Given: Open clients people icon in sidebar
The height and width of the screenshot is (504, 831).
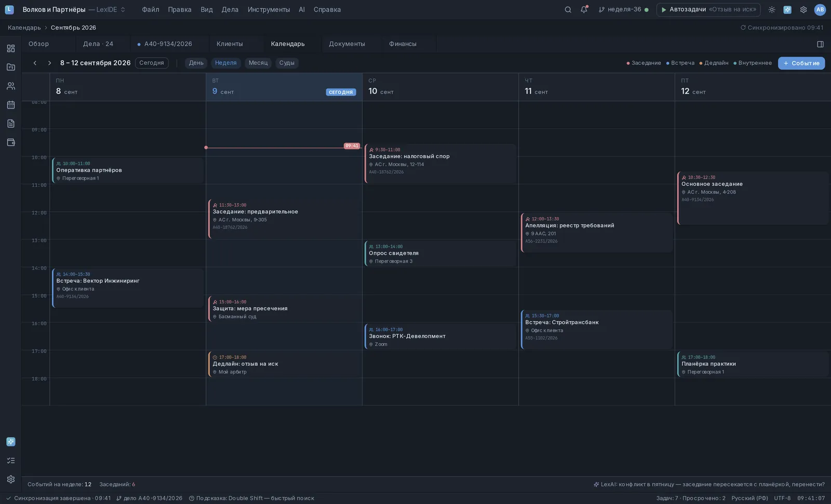Looking at the screenshot, I should point(11,86).
